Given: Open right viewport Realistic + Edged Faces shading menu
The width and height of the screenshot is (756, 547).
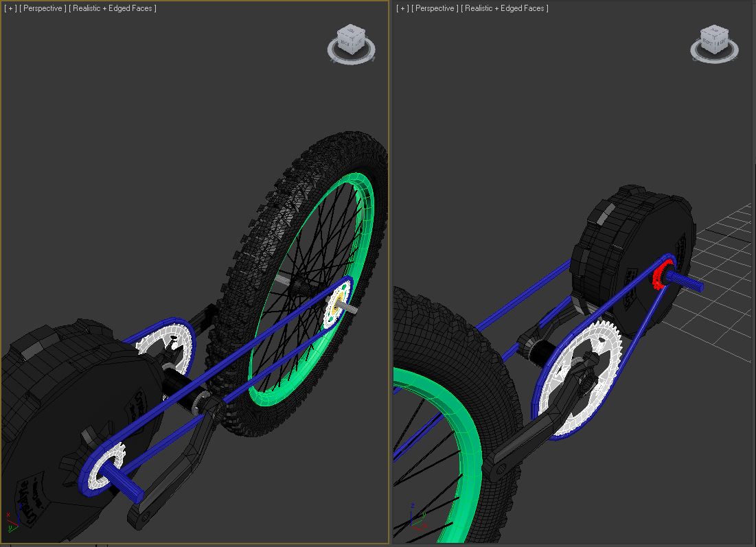Looking at the screenshot, I should pos(505,8).
